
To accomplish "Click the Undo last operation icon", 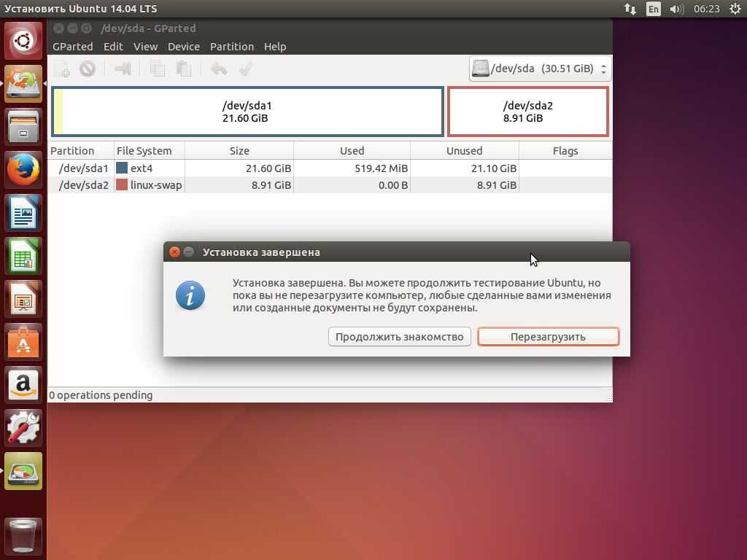I will 218,69.
